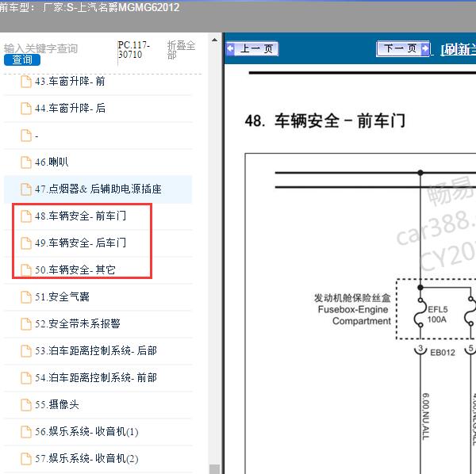Click the 刷新 refresh link
This screenshot has width=476, height=474.
click(x=459, y=49)
